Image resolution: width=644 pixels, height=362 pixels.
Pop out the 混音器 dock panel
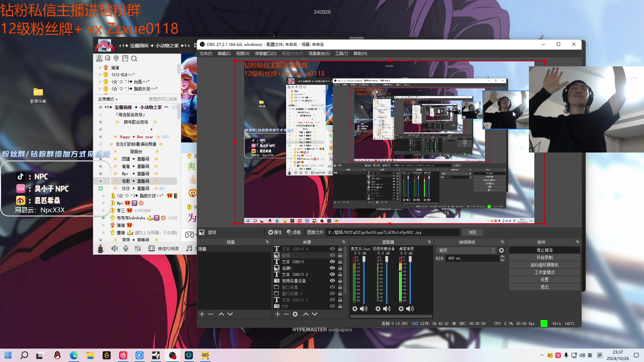(x=429, y=242)
